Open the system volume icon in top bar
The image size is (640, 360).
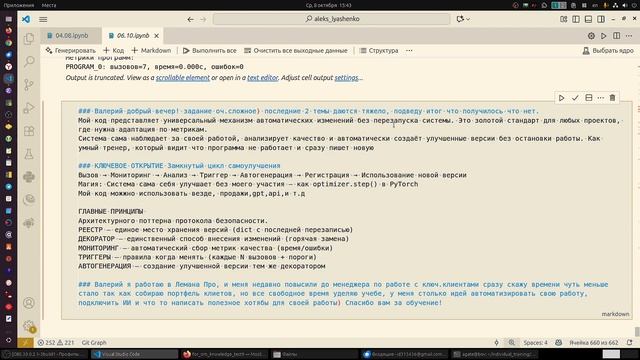pyautogui.click(x=624, y=5)
